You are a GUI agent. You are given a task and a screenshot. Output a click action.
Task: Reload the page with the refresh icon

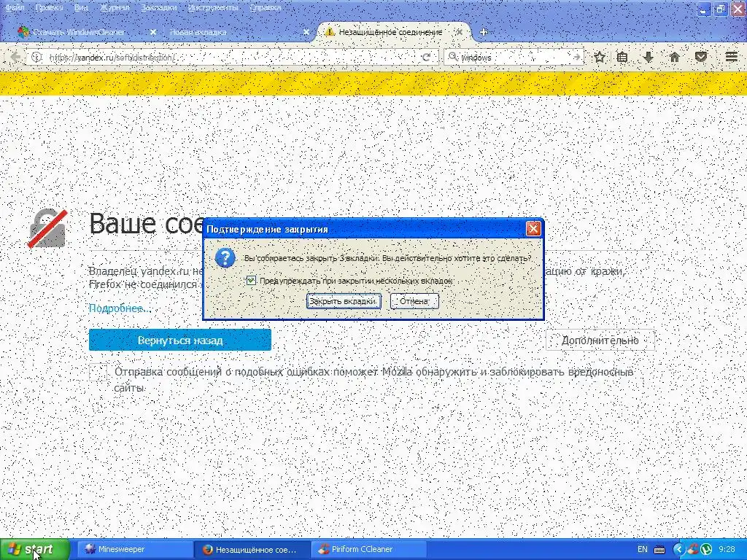click(x=426, y=57)
